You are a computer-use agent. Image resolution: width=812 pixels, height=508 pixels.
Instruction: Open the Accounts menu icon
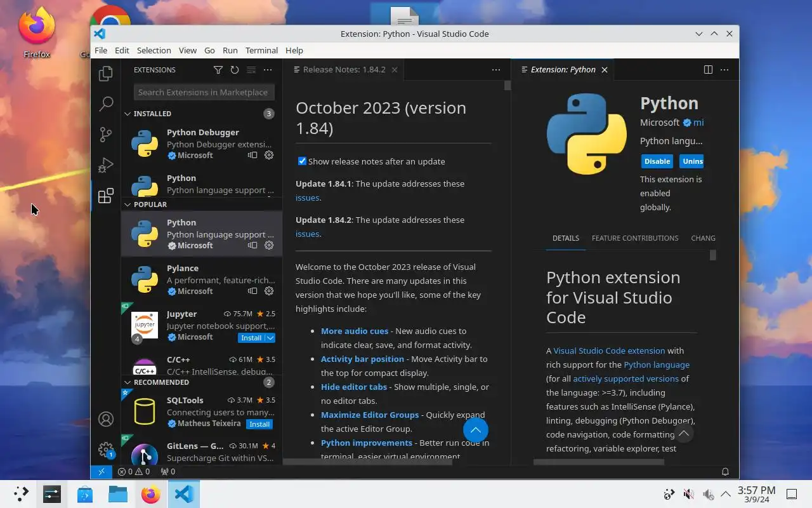point(106,419)
